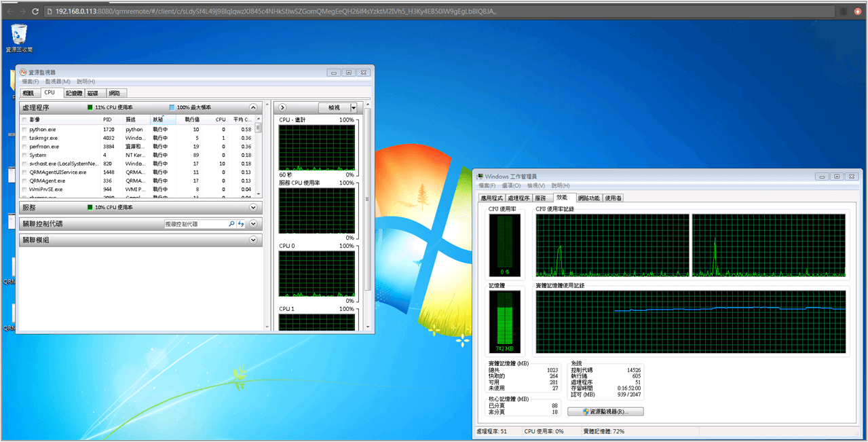The width and height of the screenshot is (868, 442).
Task: Open 說明(H) menu in Task Manager
Action: (561, 185)
